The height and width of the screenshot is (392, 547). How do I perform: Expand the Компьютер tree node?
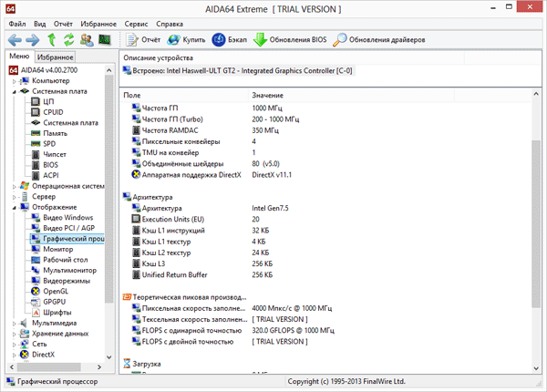point(15,81)
